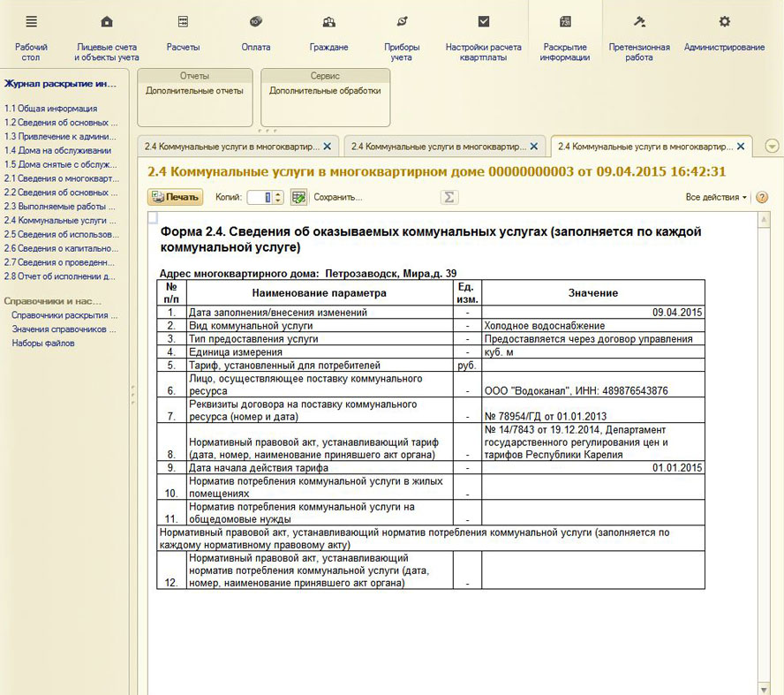Open 2.3 Выполняемые работы
The image size is (784, 695).
click(x=59, y=207)
